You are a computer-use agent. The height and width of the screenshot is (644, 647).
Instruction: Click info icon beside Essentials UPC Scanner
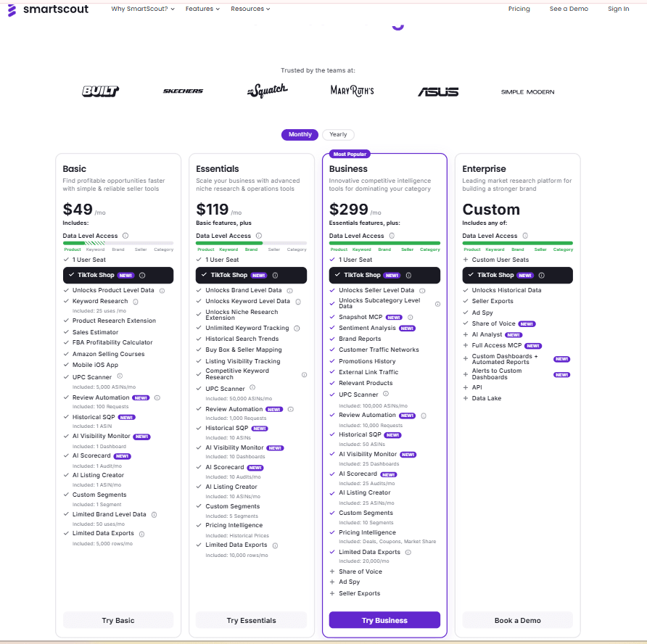click(252, 387)
